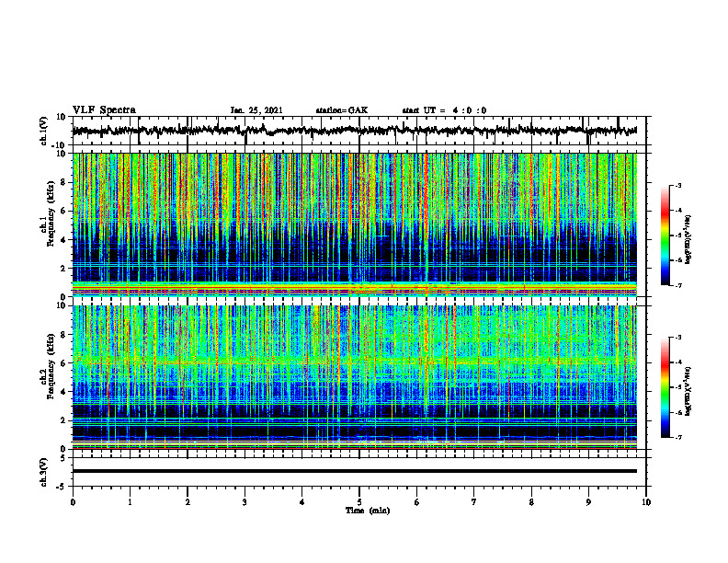Click the ch.1 "Frequency (kHz)" axis label
Screen dimensions: 728x563
(51, 214)
